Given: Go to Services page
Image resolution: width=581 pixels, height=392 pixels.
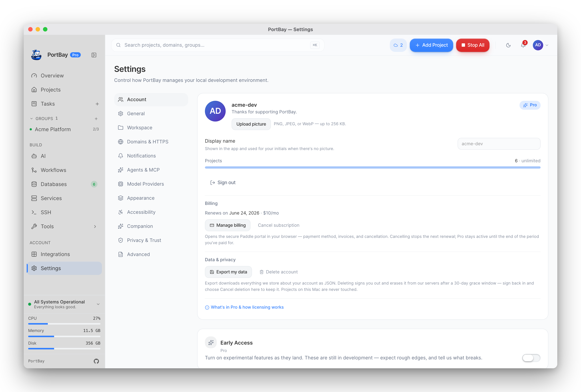Looking at the screenshot, I should click(64, 198).
